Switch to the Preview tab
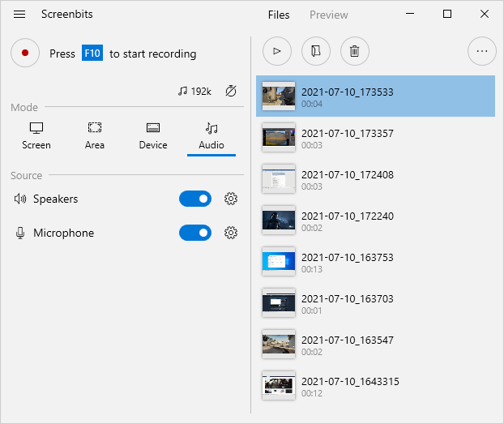The height and width of the screenshot is (424, 504). 328,15
